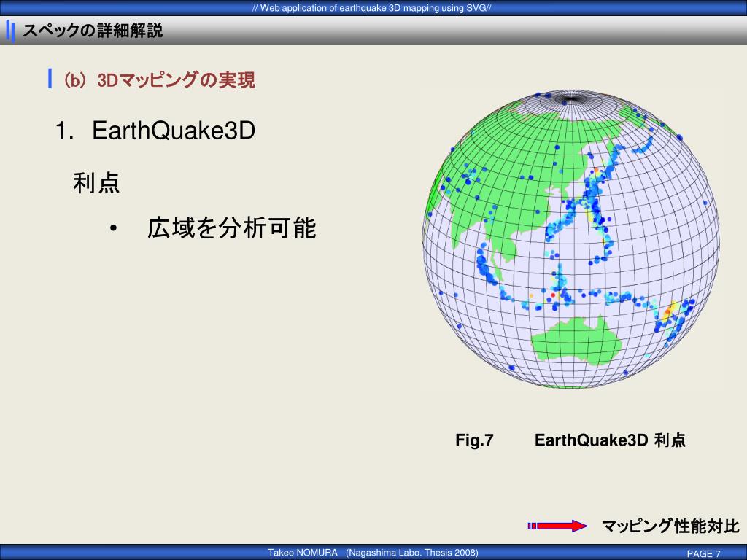
Task: Select footer text Takeo NOMURA (Nagashima Labo. Thesis 2008)
Action: (x=373, y=553)
